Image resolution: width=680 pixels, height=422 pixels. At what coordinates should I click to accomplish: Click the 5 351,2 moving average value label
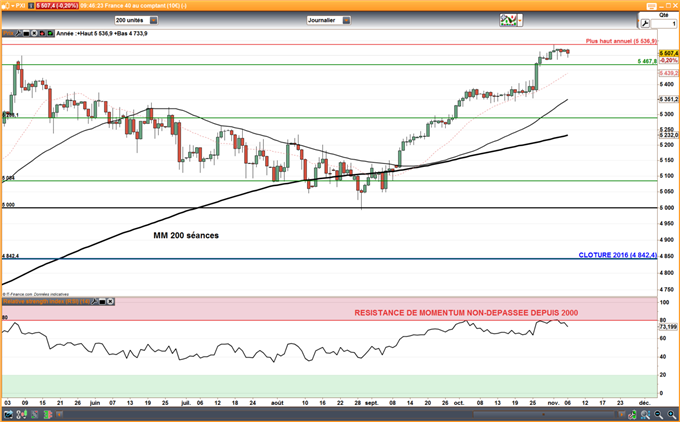tap(669, 99)
